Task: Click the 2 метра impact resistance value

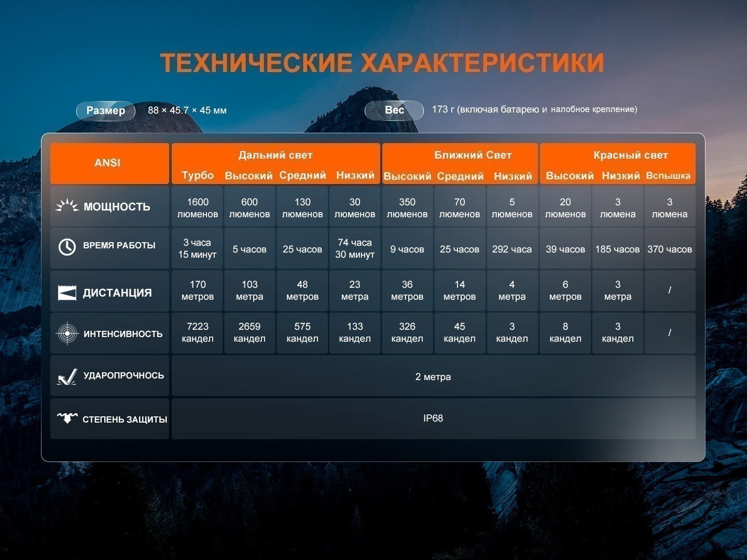Action: click(433, 377)
